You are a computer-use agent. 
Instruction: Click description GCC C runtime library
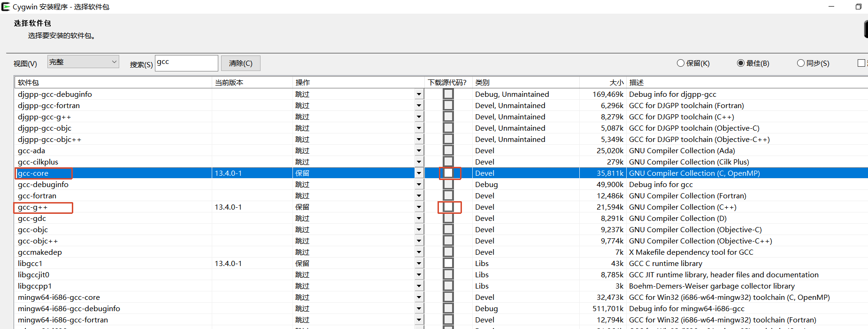click(666, 263)
